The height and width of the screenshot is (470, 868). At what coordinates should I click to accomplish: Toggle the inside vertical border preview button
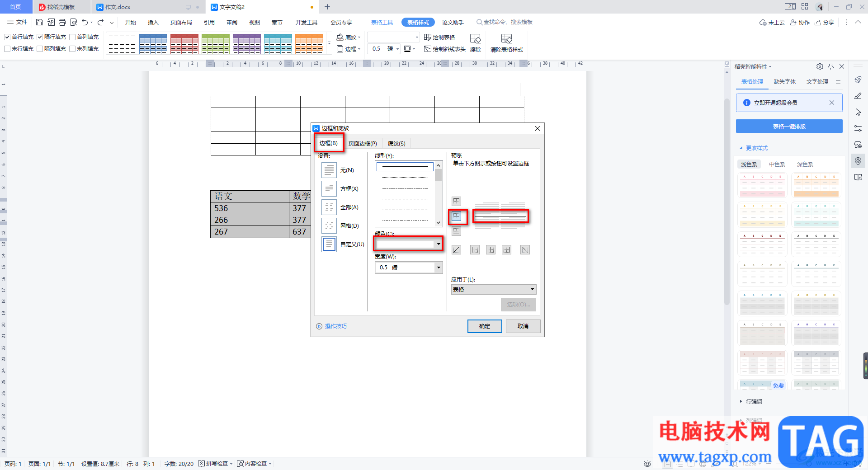click(x=491, y=249)
